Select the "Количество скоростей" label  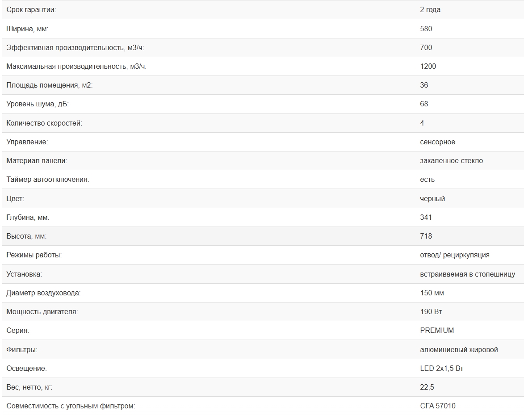[44, 123]
